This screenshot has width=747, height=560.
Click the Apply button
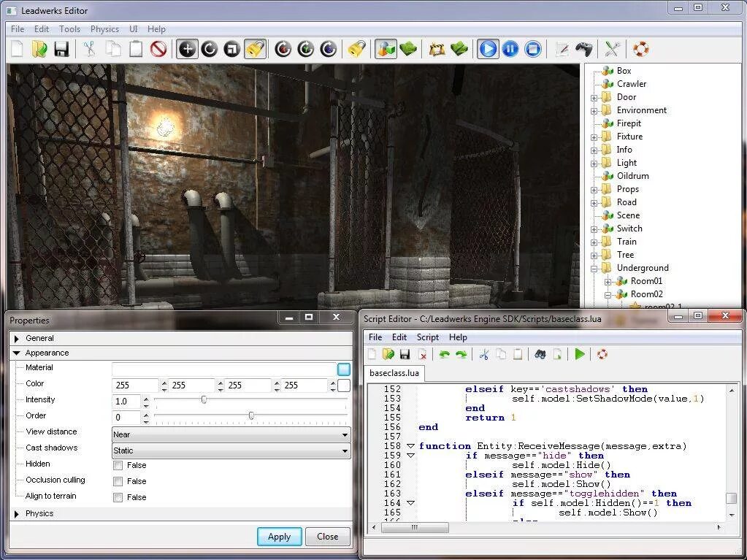[x=279, y=537]
